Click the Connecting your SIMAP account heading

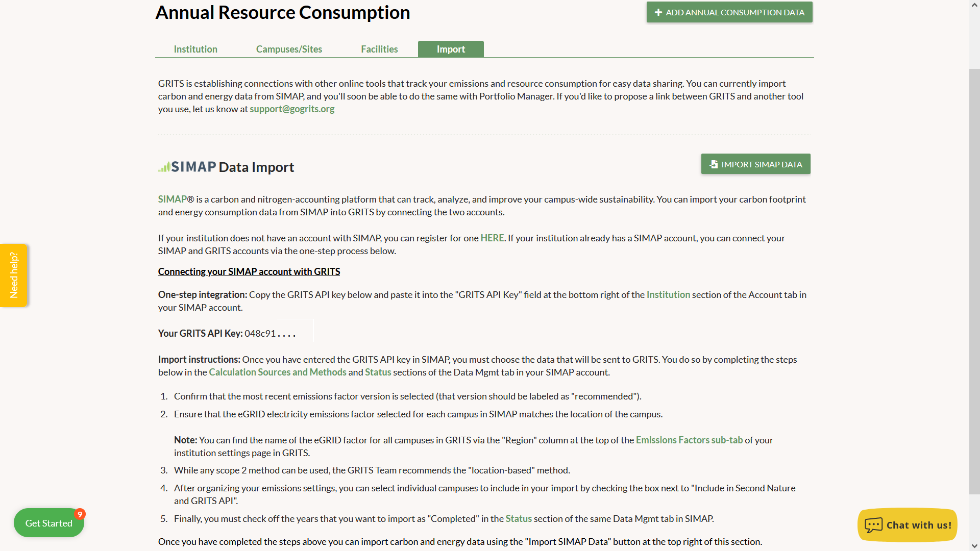coord(249,272)
